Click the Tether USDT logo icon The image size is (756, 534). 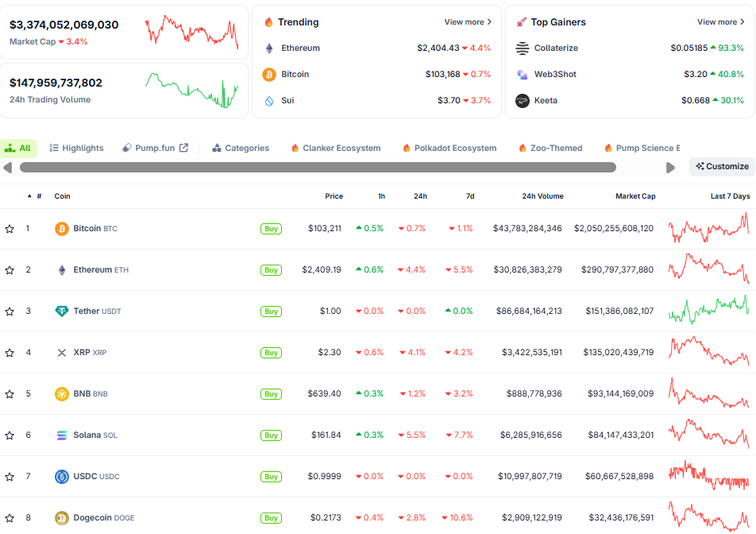[x=61, y=311]
